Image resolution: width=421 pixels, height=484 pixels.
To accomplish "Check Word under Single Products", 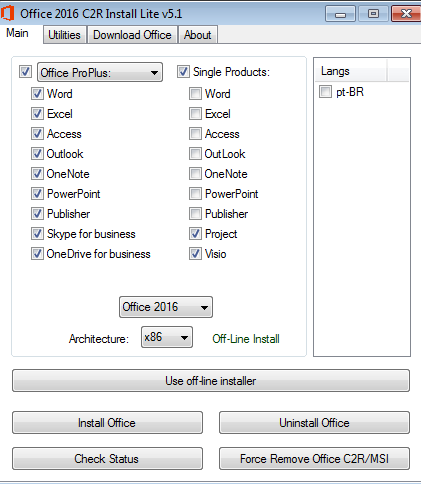I will (195, 94).
